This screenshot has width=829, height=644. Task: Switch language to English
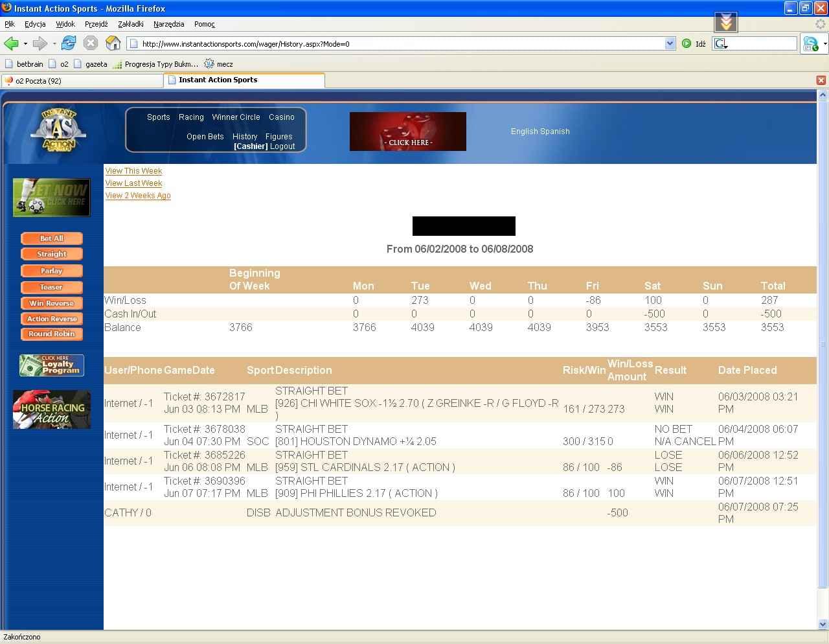coord(525,132)
